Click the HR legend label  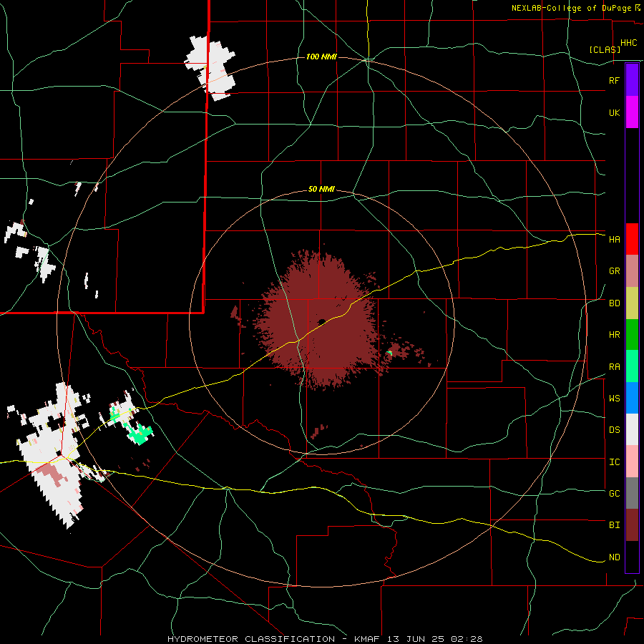click(x=614, y=335)
